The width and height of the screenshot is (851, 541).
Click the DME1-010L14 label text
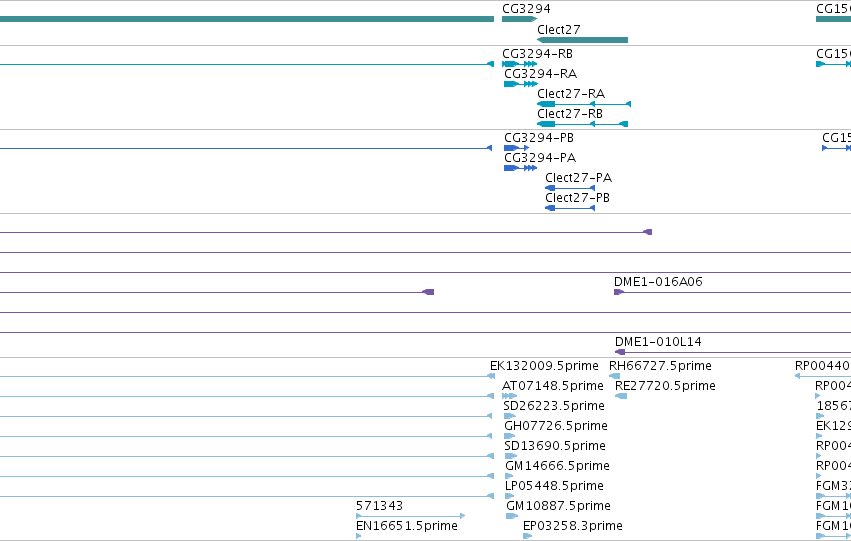click(658, 342)
